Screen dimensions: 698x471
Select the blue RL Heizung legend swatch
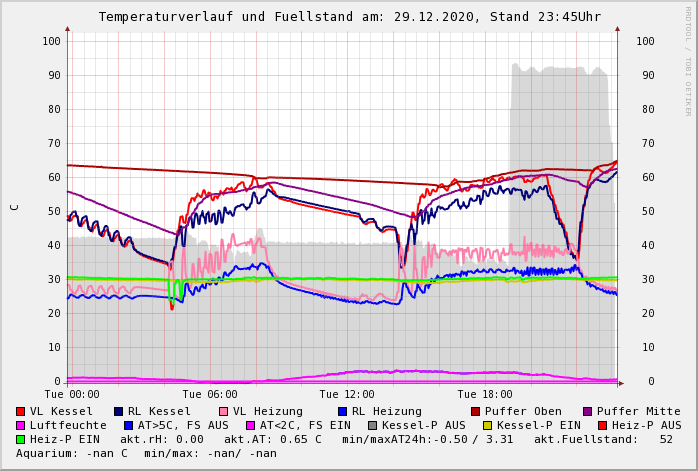coord(342,411)
